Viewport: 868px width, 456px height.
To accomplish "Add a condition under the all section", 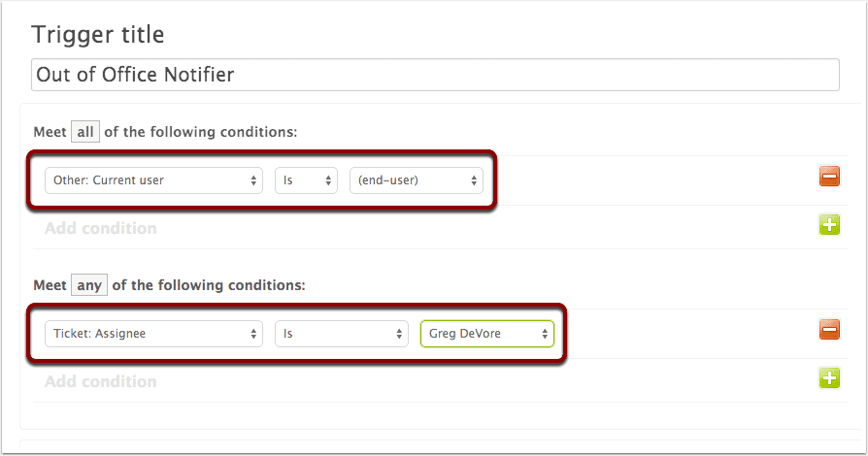I will 829,225.
